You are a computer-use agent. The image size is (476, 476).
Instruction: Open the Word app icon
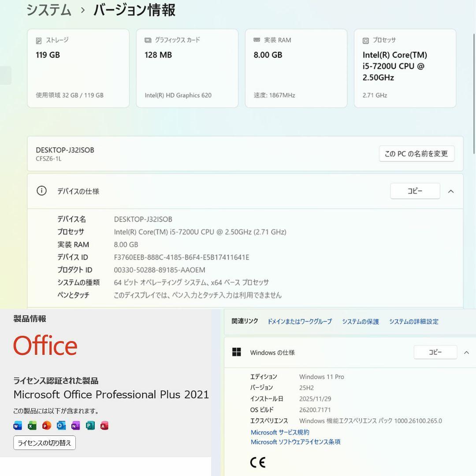17,426
